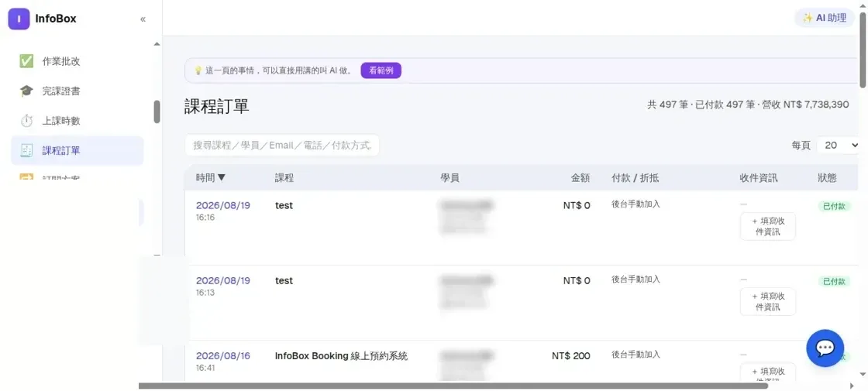This screenshot has height=391, width=868.
Task: Click the 付款 / 折抵 column header
Action: coord(635,178)
